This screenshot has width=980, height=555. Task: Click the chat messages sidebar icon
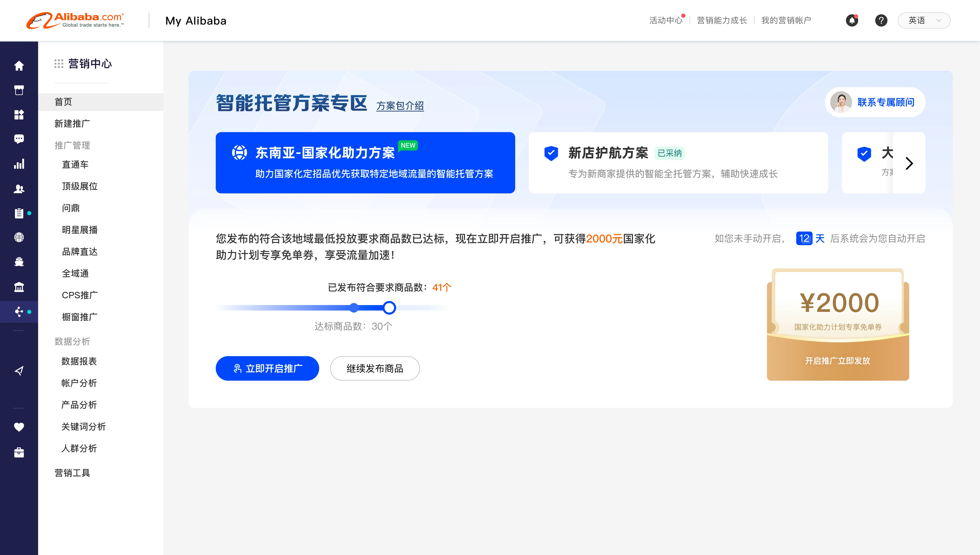coord(19,139)
